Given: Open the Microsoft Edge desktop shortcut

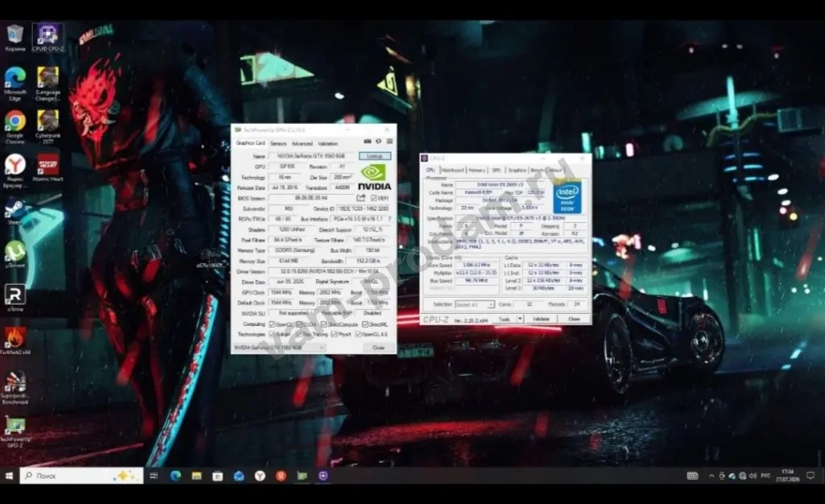Looking at the screenshot, I should point(15,83).
